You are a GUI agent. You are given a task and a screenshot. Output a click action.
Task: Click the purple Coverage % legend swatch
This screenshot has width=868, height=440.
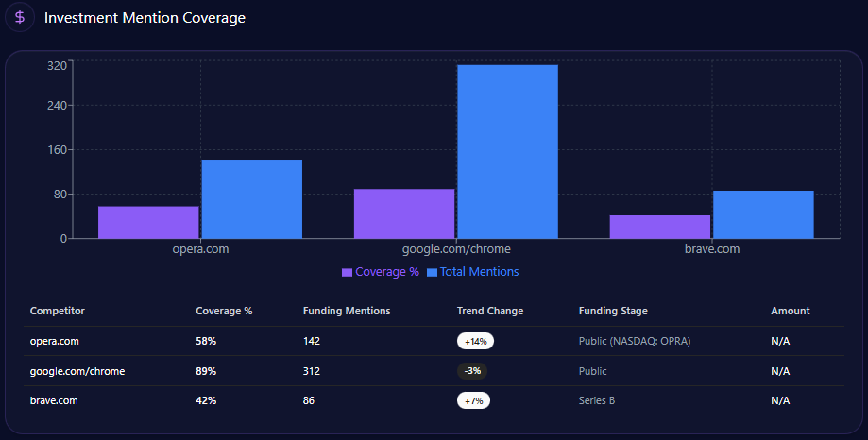point(347,272)
